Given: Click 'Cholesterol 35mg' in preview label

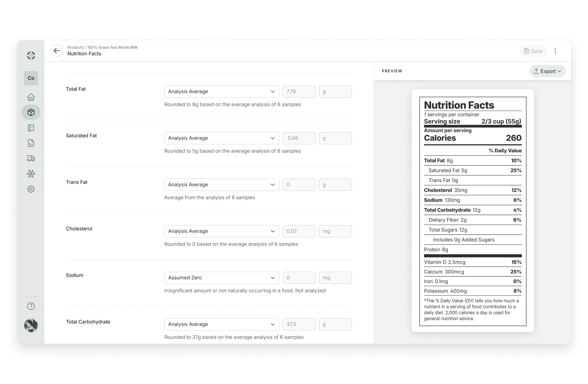Looking at the screenshot, I should click(x=445, y=190).
